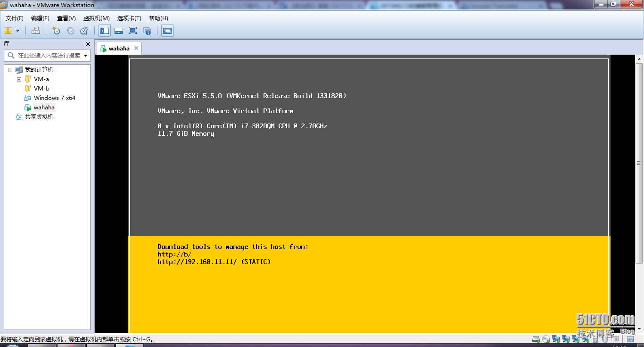
Task: Open the message log status icon
Action: 630,339
